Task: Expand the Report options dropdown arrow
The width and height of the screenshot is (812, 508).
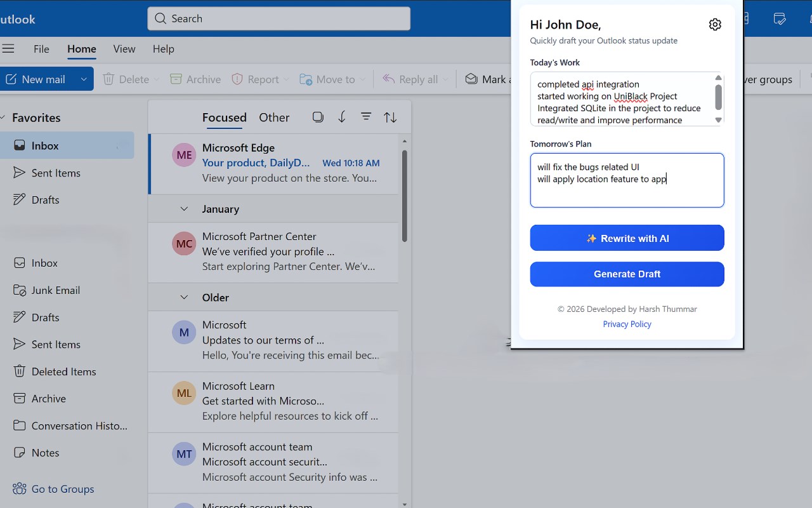Action: 286,79
